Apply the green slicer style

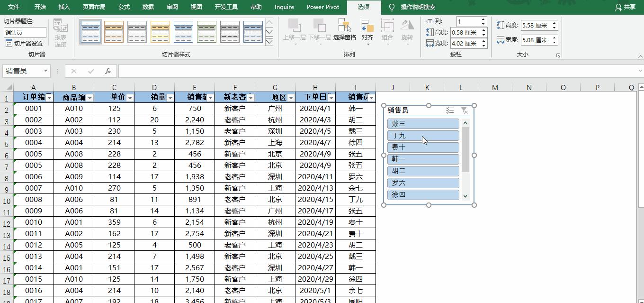click(x=206, y=31)
